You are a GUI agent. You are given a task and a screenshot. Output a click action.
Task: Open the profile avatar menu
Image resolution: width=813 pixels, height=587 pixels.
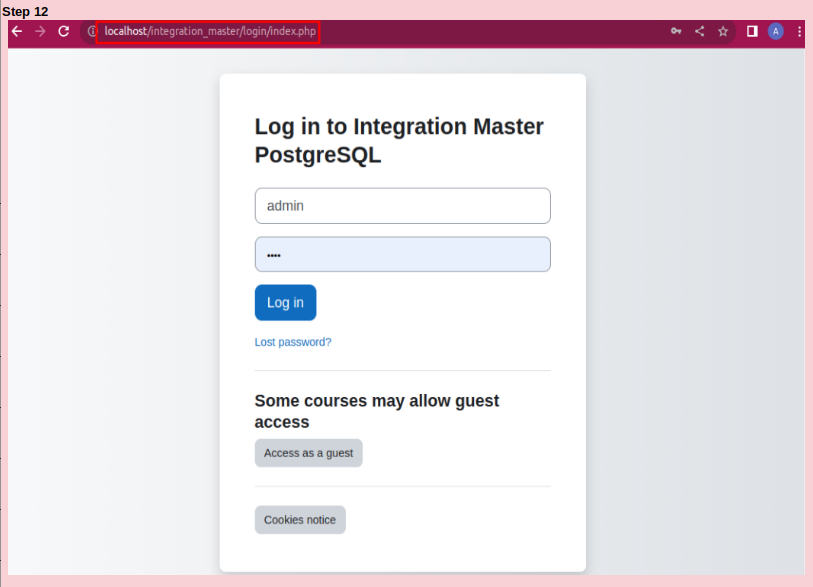(776, 32)
